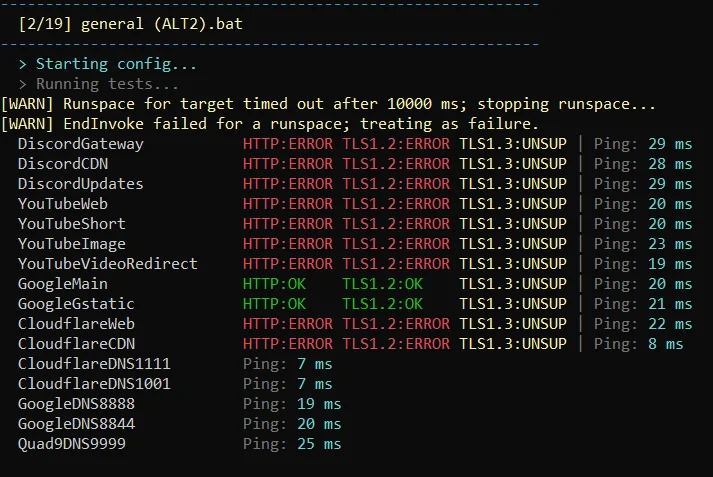Click the general (ALT2).bat header line
The height and width of the screenshot is (477, 713).
(131, 24)
